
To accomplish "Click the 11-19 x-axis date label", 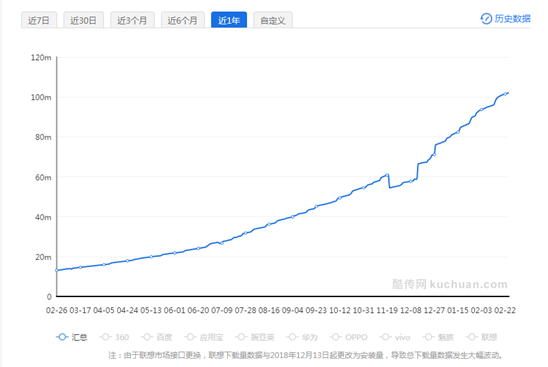I will (x=387, y=310).
